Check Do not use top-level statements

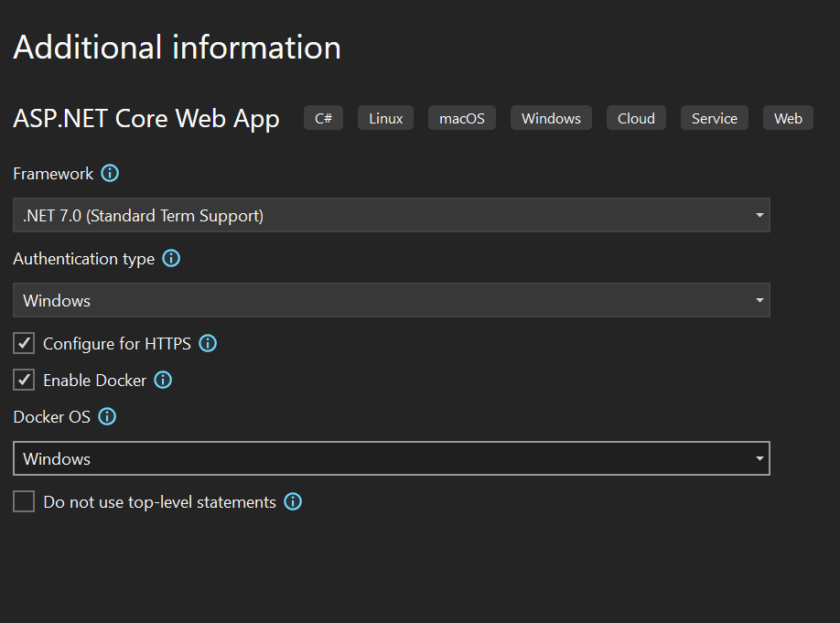[x=24, y=502]
